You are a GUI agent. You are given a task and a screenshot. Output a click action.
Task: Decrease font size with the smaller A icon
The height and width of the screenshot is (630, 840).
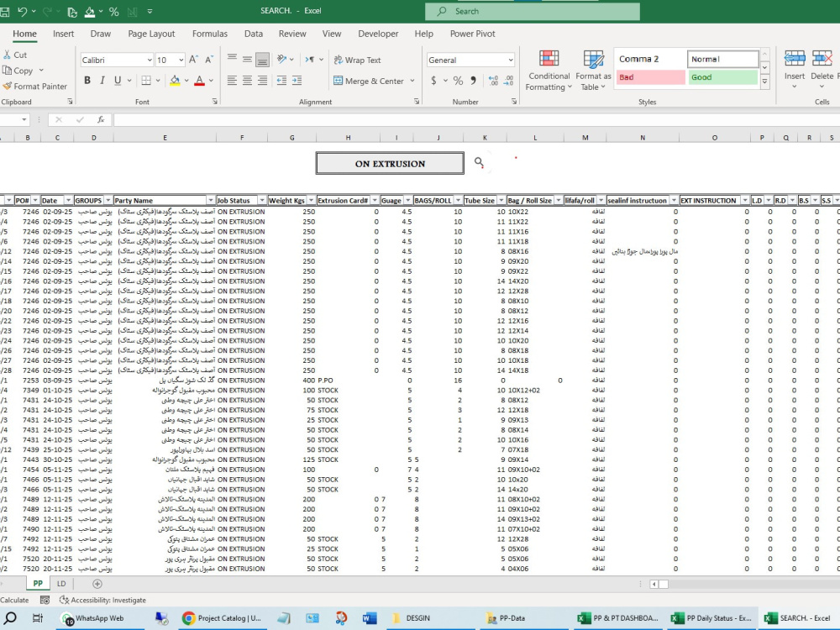(208, 60)
